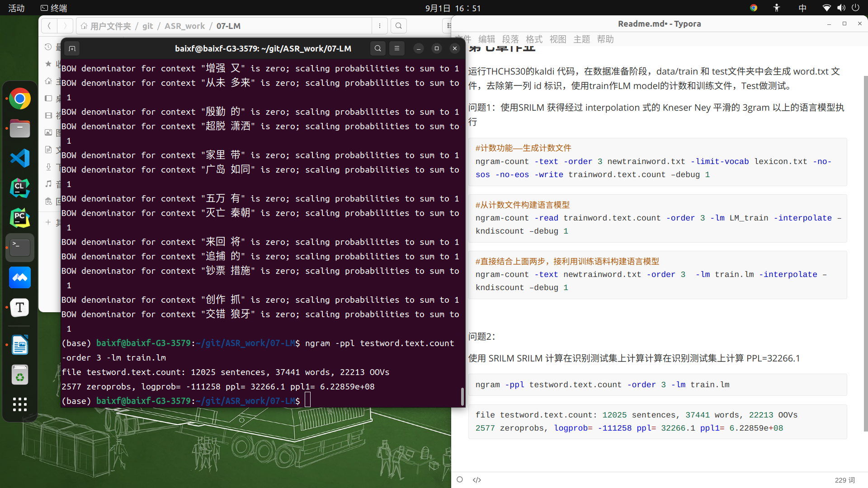This screenshot has height=488, width=868.
Task: Open Typora from the dock
Action: click(x=20, y=307)
